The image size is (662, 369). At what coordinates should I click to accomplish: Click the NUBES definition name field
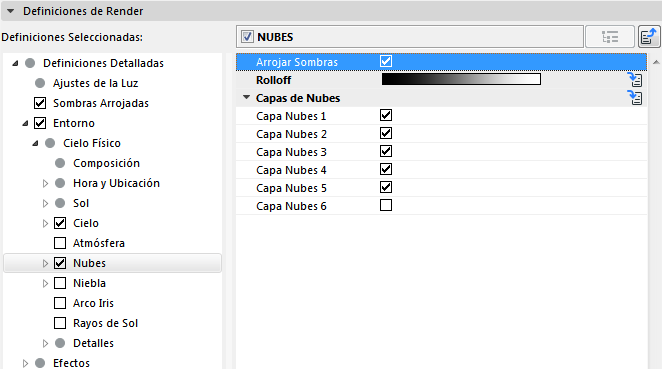tap(410, 37)
